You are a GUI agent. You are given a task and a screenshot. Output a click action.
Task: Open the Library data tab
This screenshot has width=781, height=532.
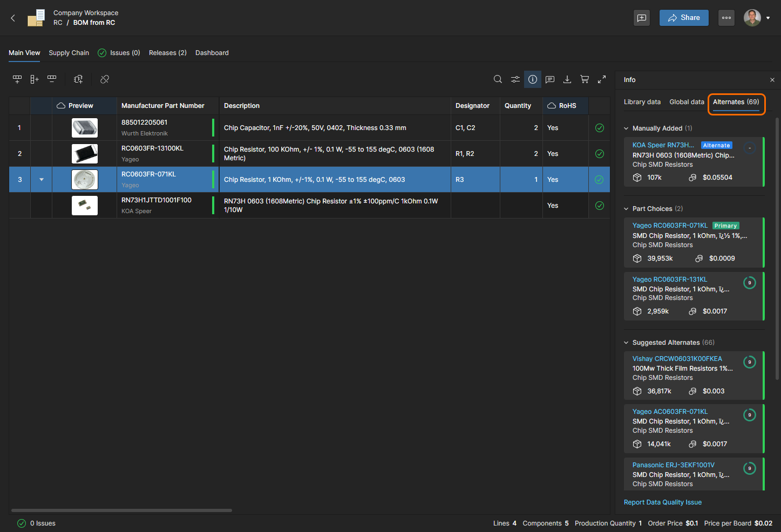tap(642, 102)
